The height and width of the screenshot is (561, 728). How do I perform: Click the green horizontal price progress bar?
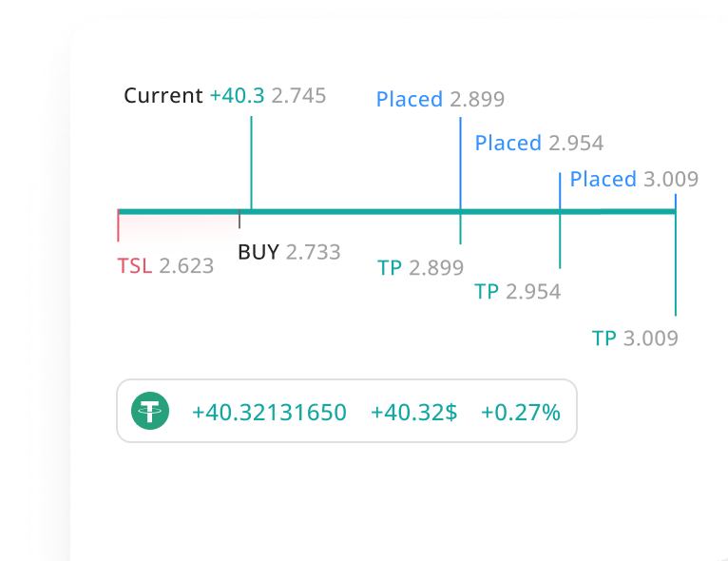[x=397, y=212]
